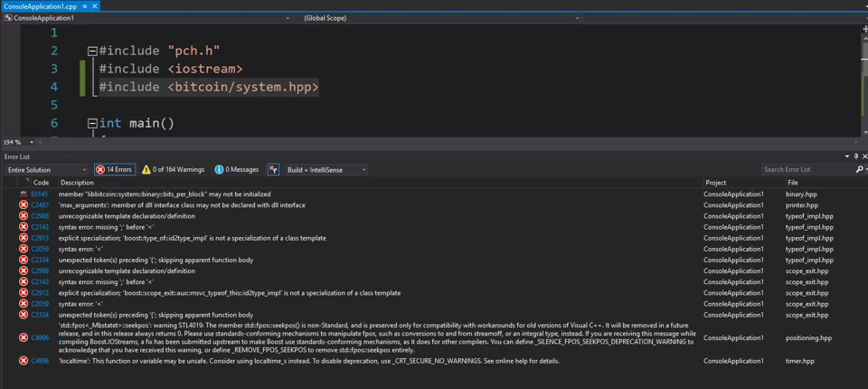Click the C4996 code link for positioning.hpp

40,338
